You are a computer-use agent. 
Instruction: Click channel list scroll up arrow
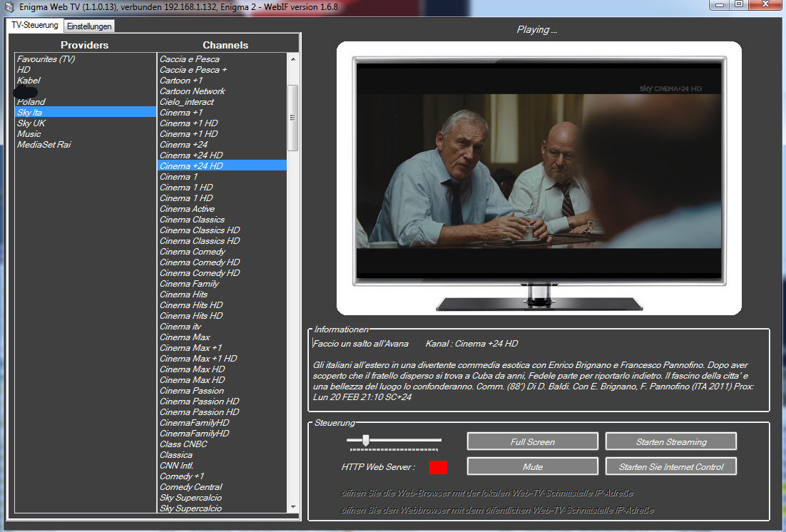click(x=292, y=59)
